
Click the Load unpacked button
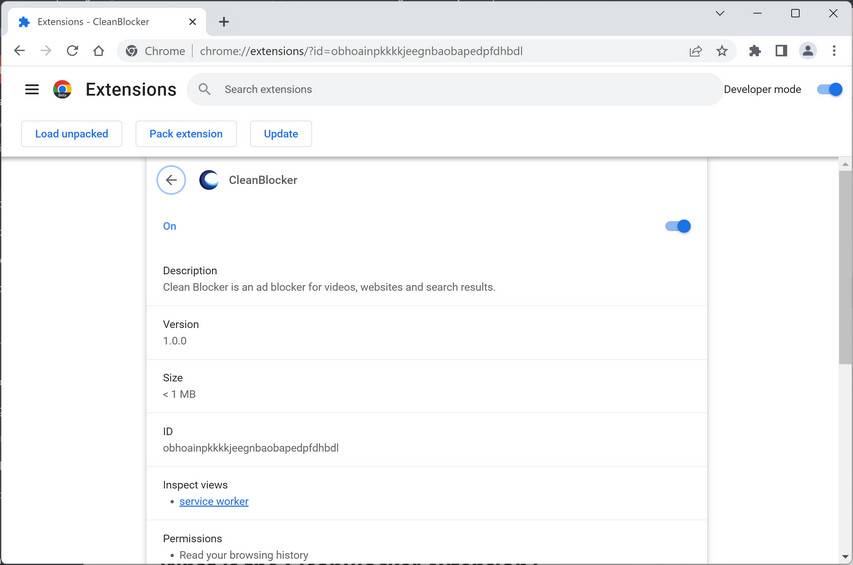click(71, 134)
